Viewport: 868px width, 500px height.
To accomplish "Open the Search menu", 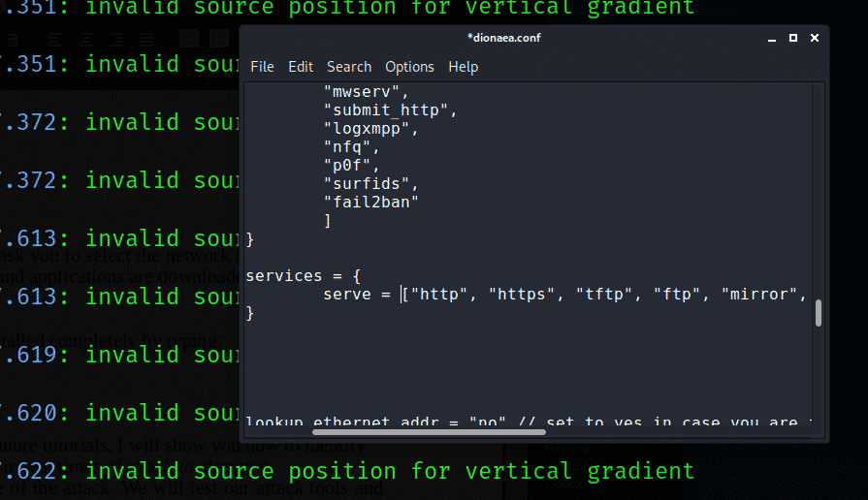I will [349, 67].
